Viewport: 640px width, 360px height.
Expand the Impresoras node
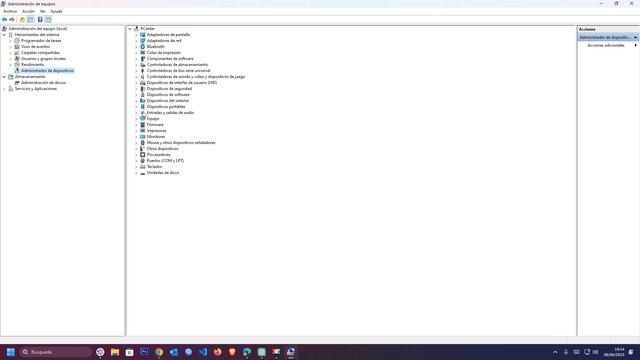click(x=136, y=131)
